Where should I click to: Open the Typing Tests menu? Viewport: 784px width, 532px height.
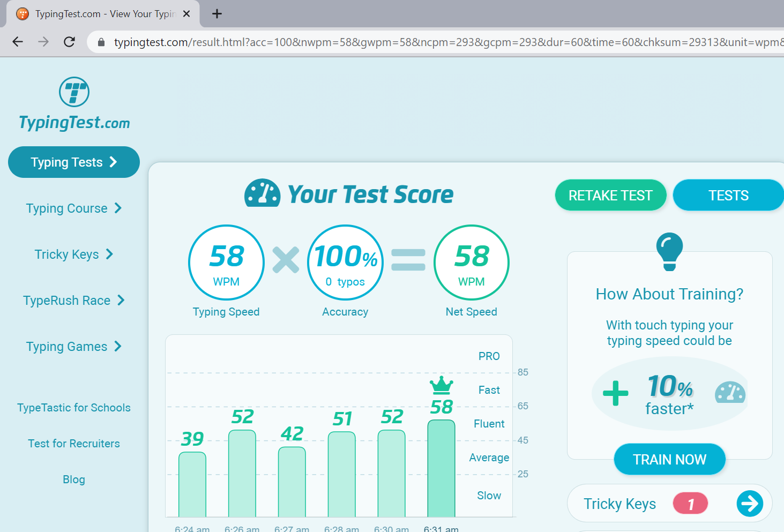[x=74, y=162]
